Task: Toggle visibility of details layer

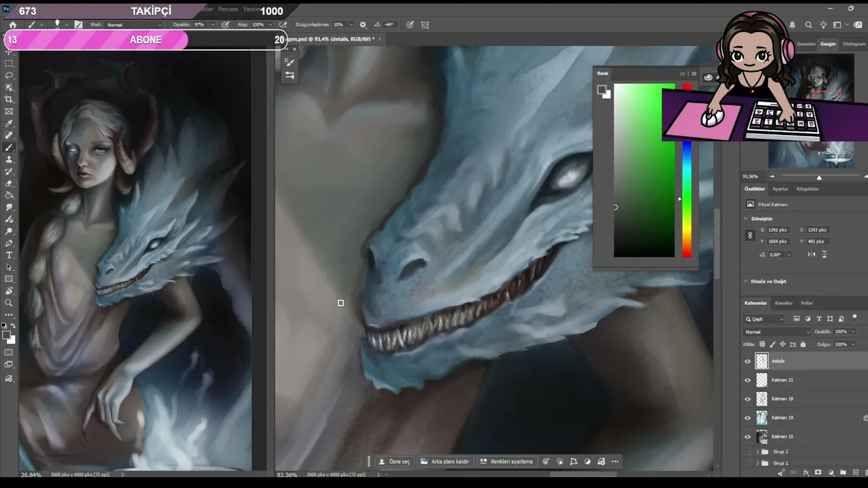Action: (x=748, y=361)
